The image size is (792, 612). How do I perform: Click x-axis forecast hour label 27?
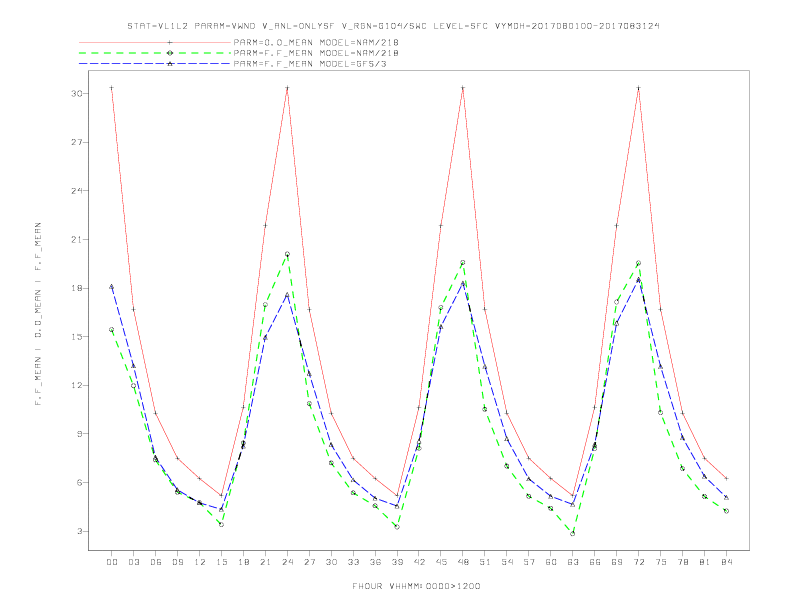pos(309,562)
